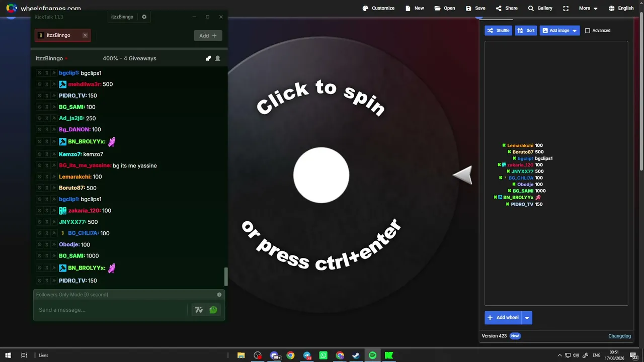Open the notification center in the system tray

(x=633, y=355)
